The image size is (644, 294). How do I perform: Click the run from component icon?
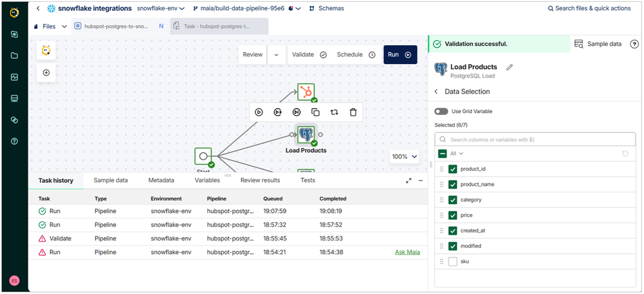click(x=277, y=112)
